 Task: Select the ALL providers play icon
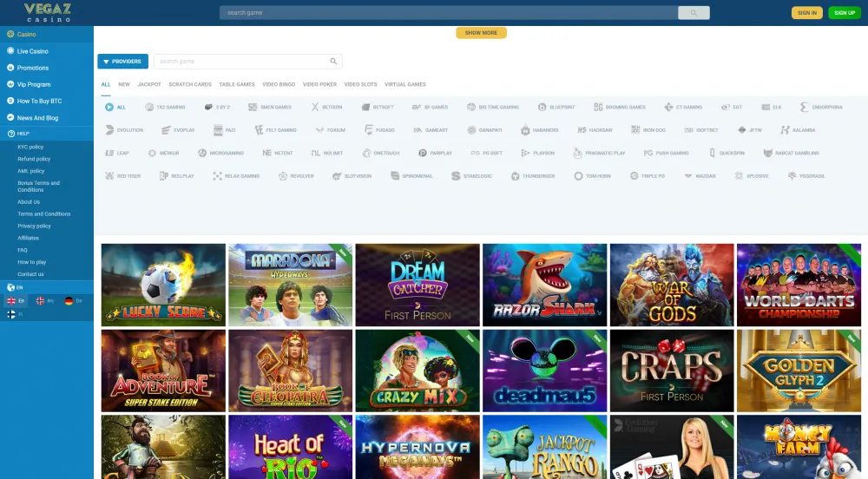point(109,108)
